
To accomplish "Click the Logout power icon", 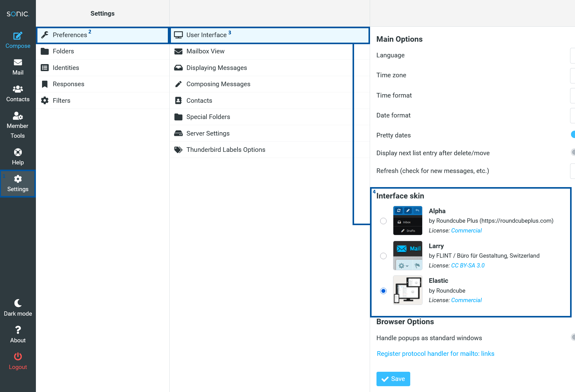I will (18, 356).
